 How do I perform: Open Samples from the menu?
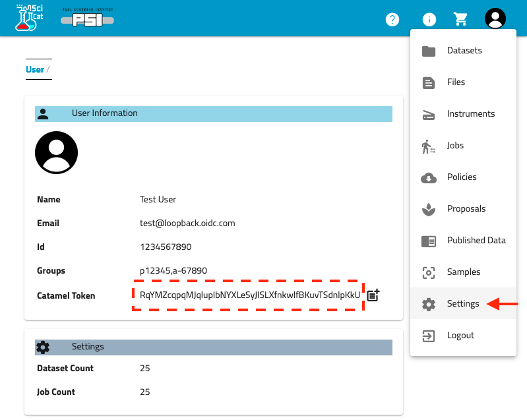[x=463, y=272]
